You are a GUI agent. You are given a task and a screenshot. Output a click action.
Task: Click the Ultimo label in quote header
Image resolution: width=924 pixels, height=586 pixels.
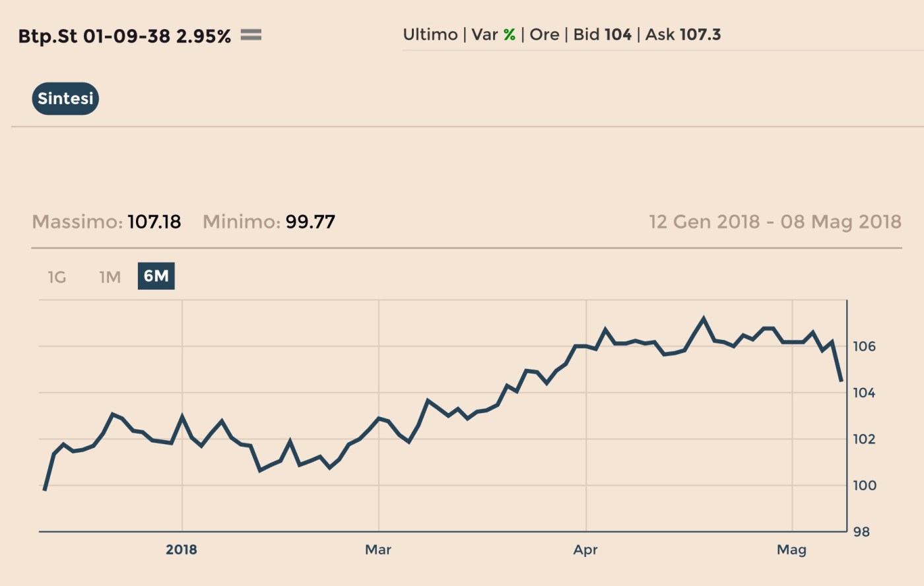(x=430, y=35)
